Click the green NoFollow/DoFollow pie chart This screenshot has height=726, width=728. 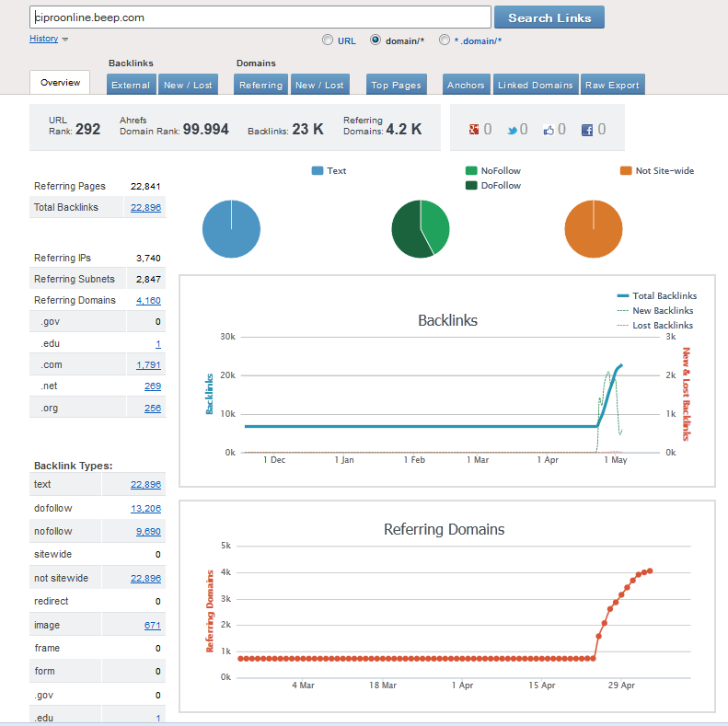point(421,229)
